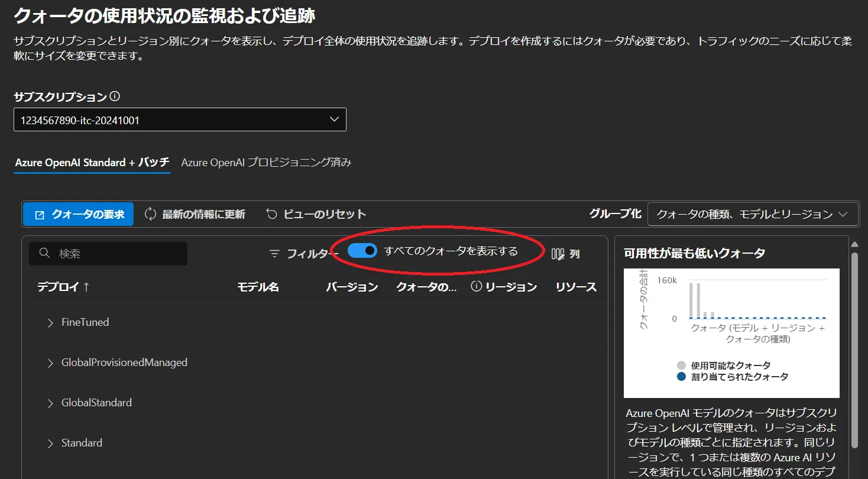Toggle the すべてのクォータを表示する switch
The height and width of the screenshot is (479, 868).
[x=362, y=251]
